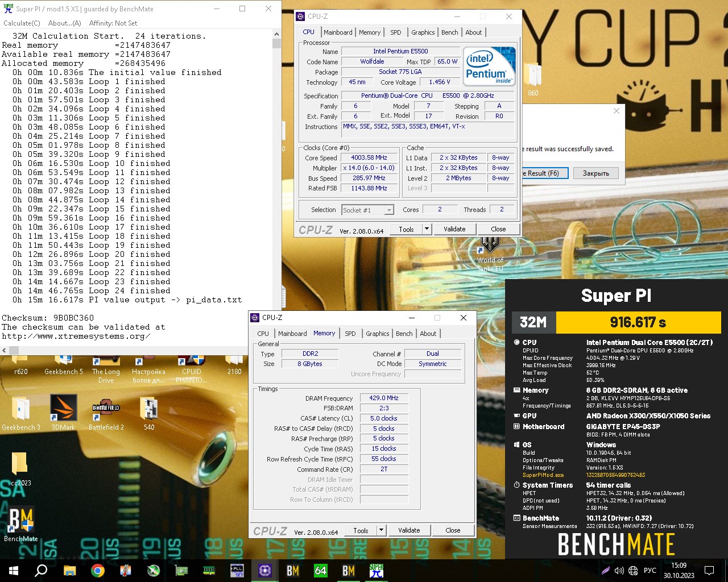Open notification center icon
Image resolution: width=728 pixels, height=582 pixels.
(709, 570)
